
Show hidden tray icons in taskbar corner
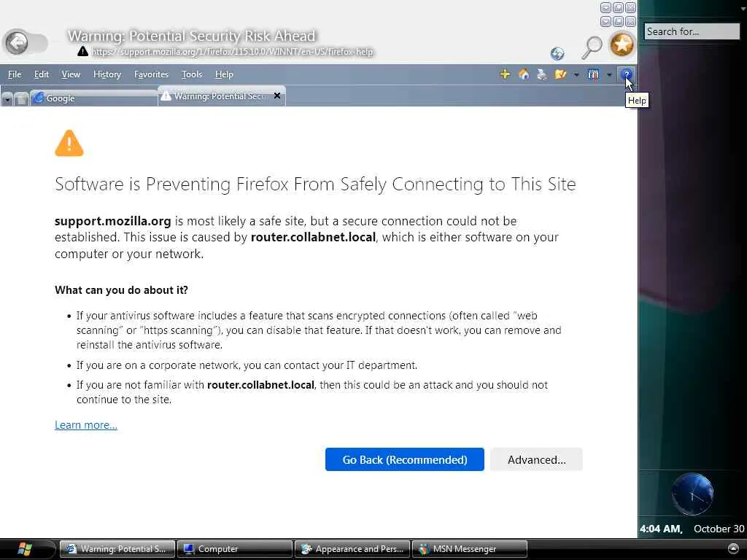[733, 548]
